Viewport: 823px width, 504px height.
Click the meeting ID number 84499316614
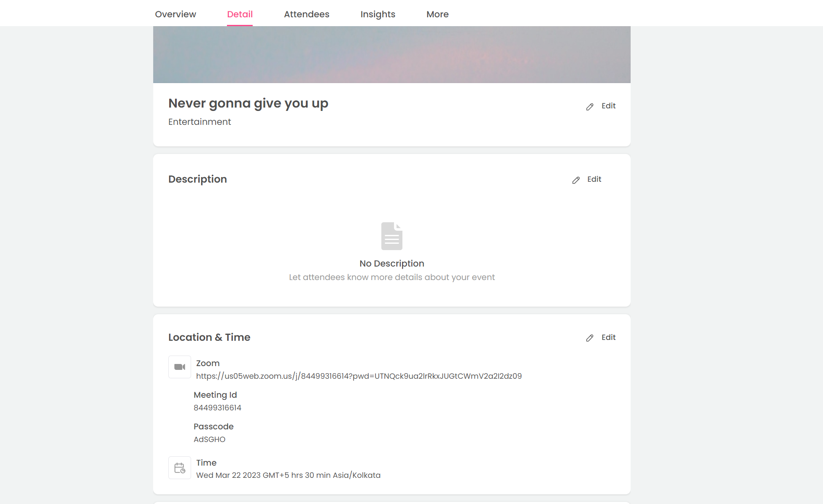217,407
